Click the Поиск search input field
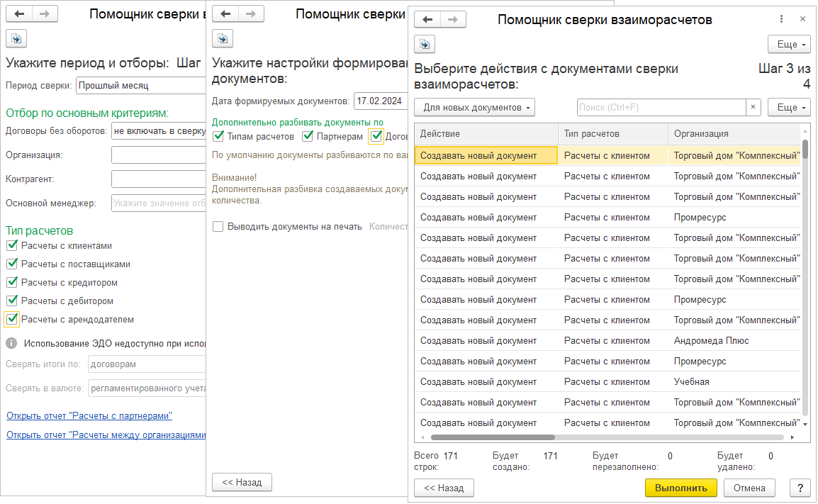 tap(661, 108)
